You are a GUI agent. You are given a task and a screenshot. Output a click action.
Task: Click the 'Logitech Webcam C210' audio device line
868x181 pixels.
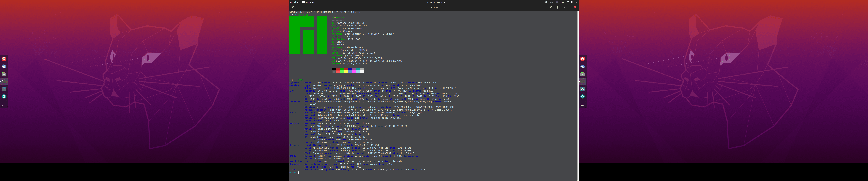tap(352, 118)
